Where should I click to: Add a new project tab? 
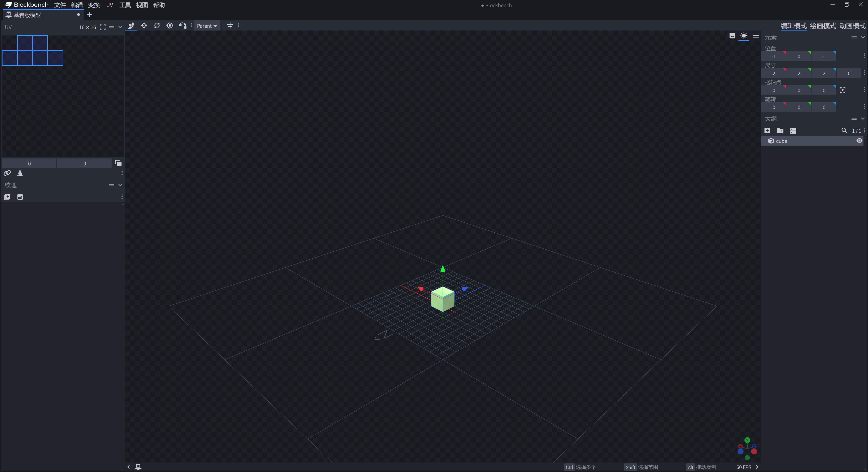coord(89,14)
